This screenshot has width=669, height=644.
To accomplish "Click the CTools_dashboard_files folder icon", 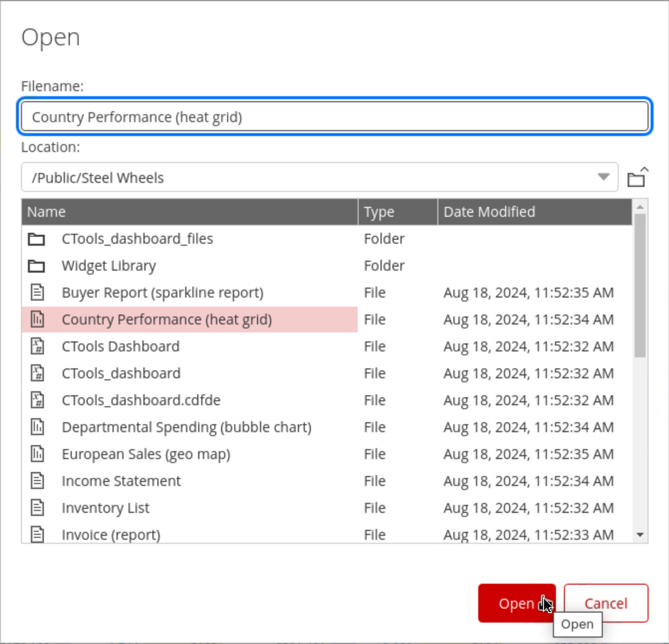I will pyautogui.click(x=36, y=239).
